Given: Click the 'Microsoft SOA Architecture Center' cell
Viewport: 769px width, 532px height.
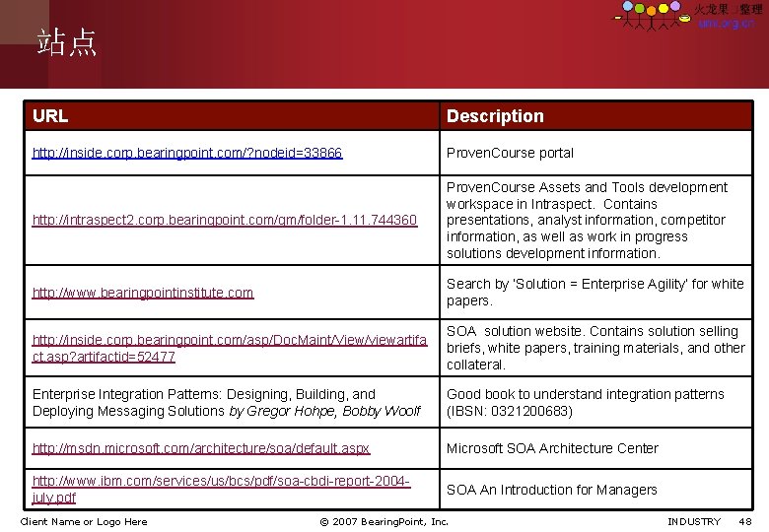Looking at the screenshot, I should 595,448.
